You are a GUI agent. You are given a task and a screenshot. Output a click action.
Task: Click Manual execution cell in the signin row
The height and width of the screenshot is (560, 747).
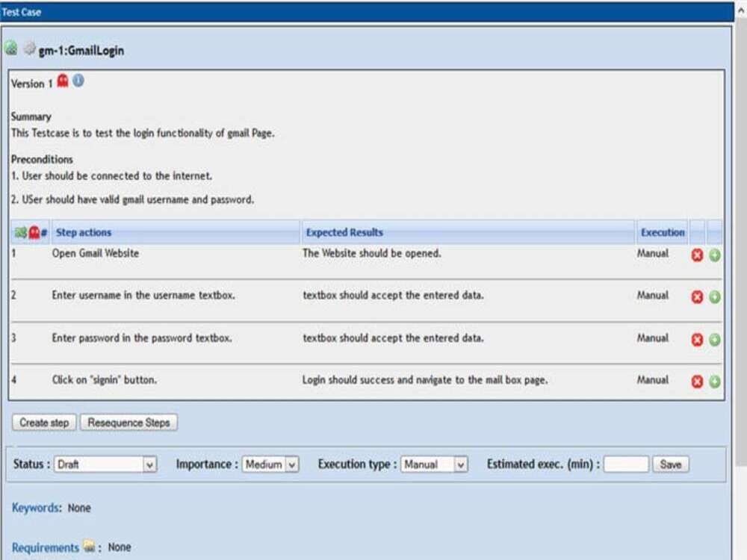pyautogui.click(x=653, y=380)
